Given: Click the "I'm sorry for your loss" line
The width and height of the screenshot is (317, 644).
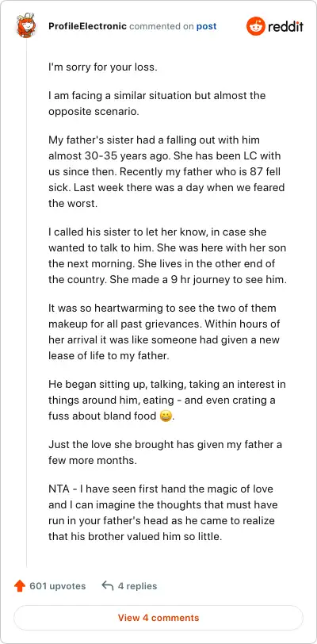Looking at the screenshot, I should (103, 67).
